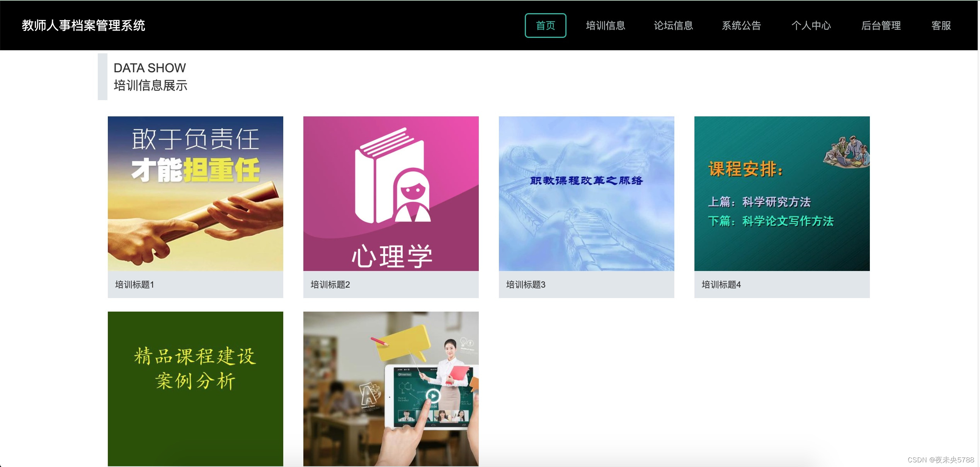The image size is (980, 467).
Task: Open the 培训信息 menu item
Action: tap(605, 26)
